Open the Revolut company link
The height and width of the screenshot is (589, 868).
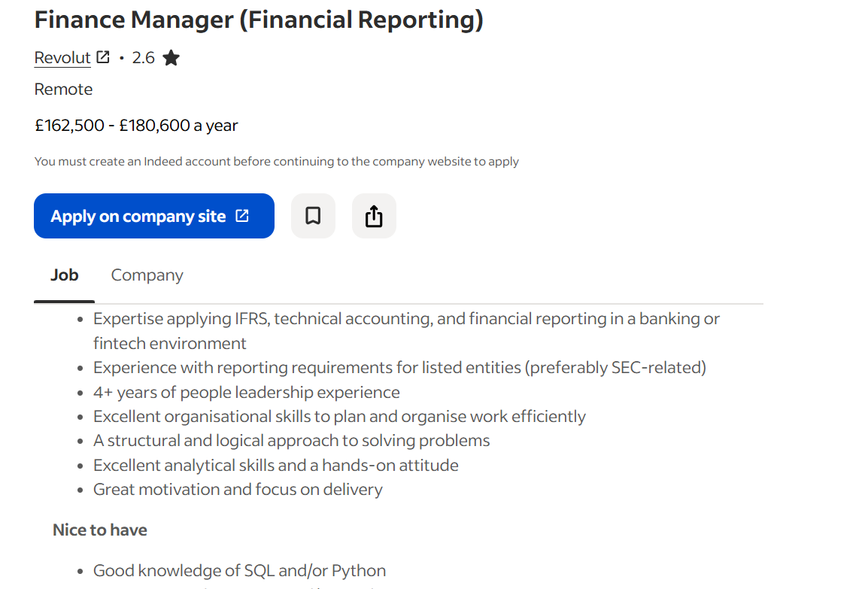[62, 58]
